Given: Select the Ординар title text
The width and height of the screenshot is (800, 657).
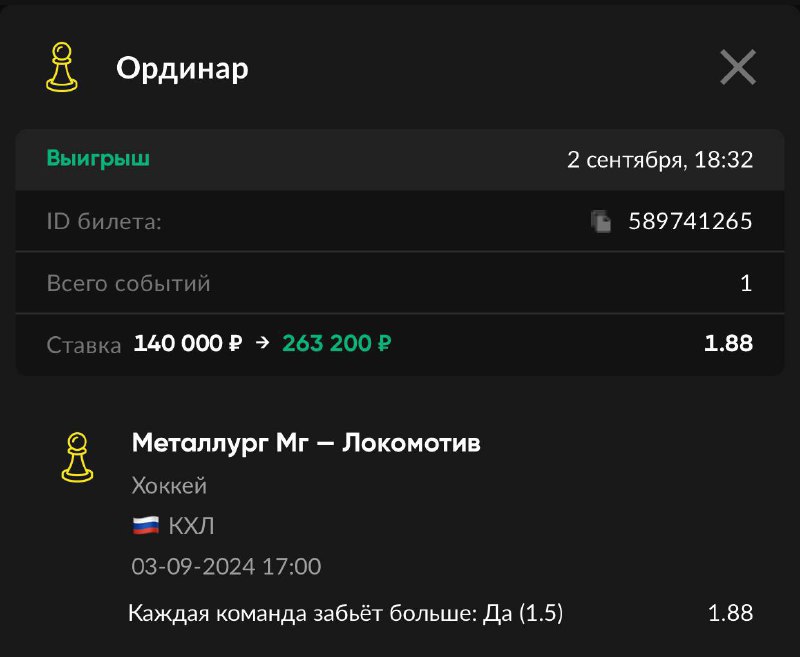Looking at the screenshot, I should [184, 69].
